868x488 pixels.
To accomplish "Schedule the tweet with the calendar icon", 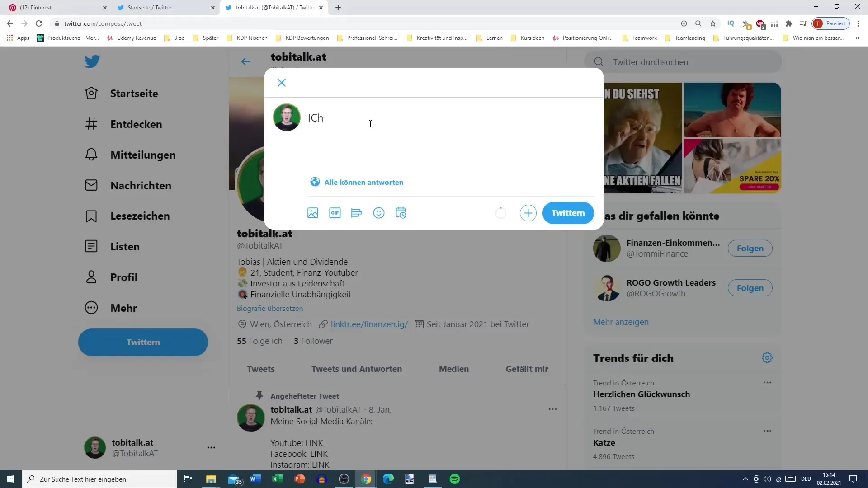I will pos(401,213).
